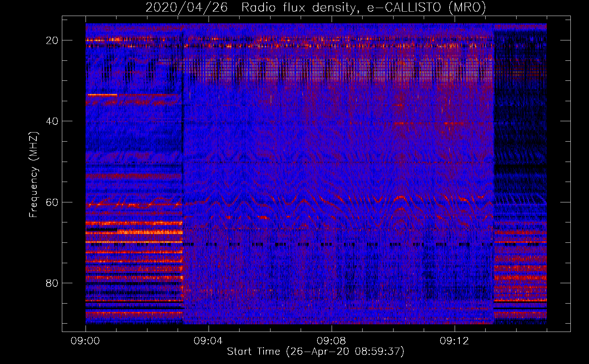Viewport: 589px width, 364px height.
Task: Select the 09:12 time tick label
Action: [x=455, y=341]
